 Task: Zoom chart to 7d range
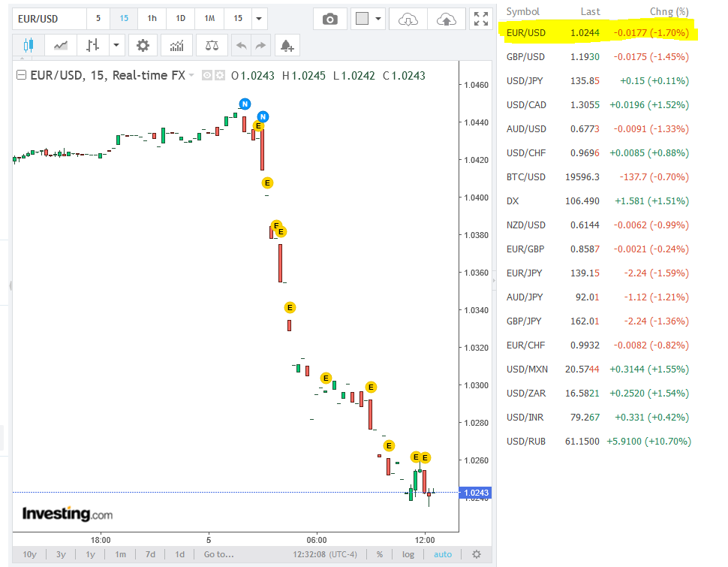point(150,554)
